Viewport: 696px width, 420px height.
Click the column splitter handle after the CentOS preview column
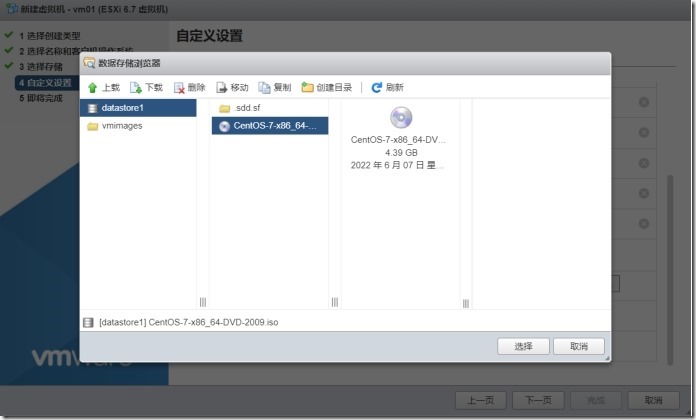tap(466, 303)
